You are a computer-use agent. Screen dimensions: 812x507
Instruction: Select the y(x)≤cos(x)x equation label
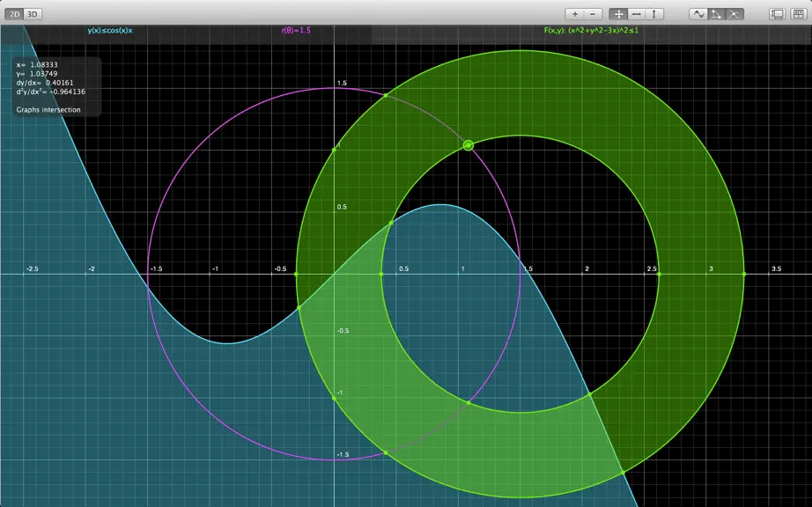tap(110, 31)
